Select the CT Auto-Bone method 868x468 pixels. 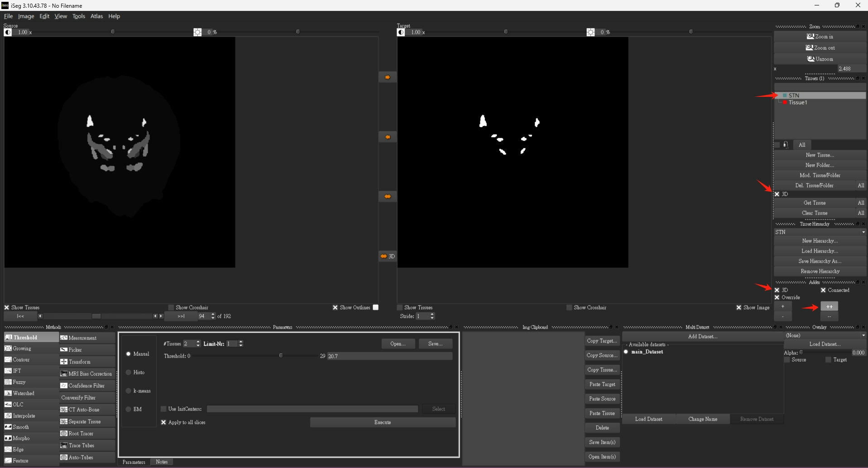point(83,410)
